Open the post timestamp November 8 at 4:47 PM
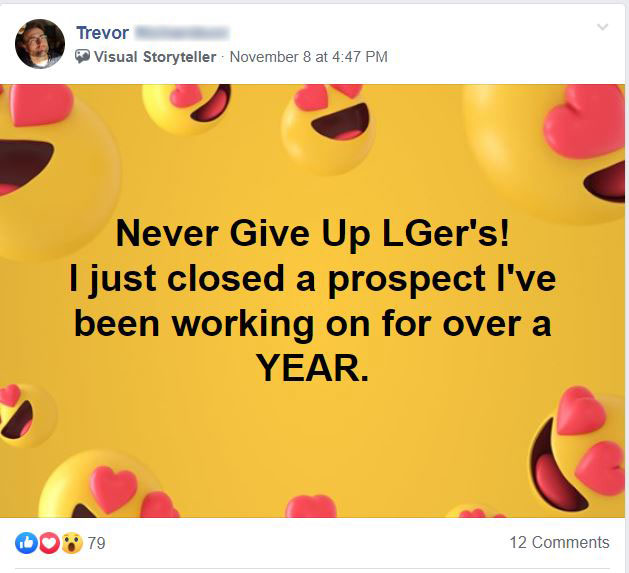The image size is (629, 573). (x=308, y=57)
